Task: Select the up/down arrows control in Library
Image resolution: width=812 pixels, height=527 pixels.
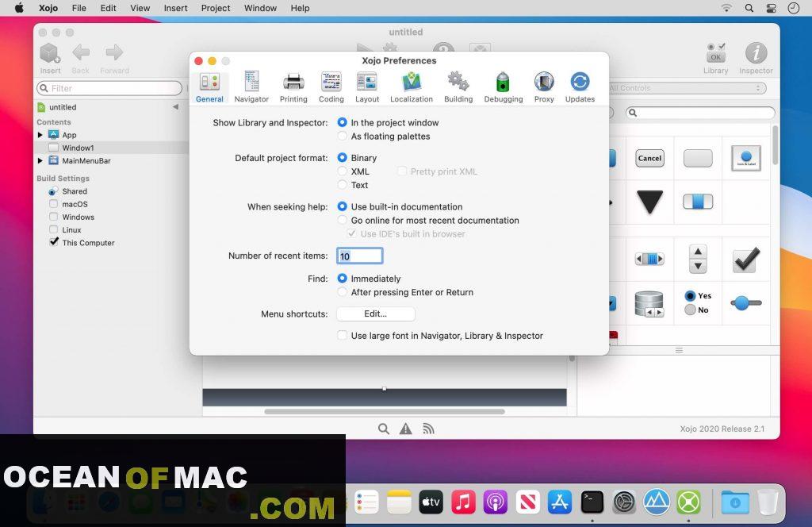Action: click(x=698, y=259)
